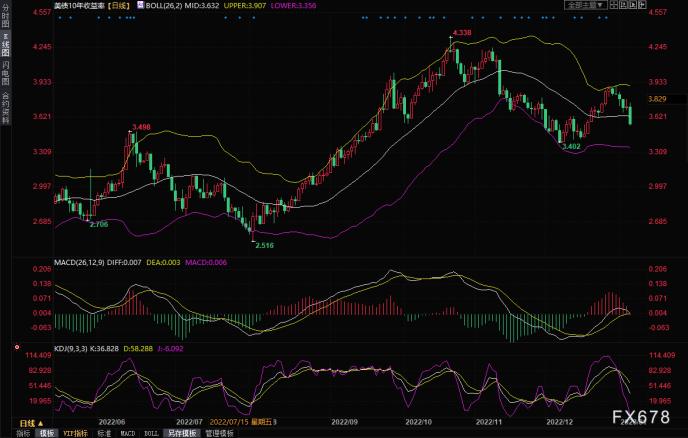The image size is (688, 438).
Task: Click the BOLL indicator settings icon
Action: (x=140, y=5)
